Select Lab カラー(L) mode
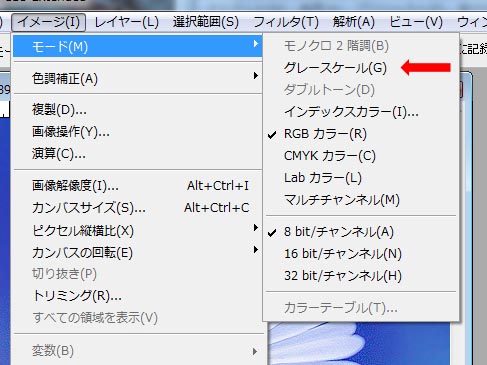The width and height of the screenshot is (487, 365). point(361,178)
